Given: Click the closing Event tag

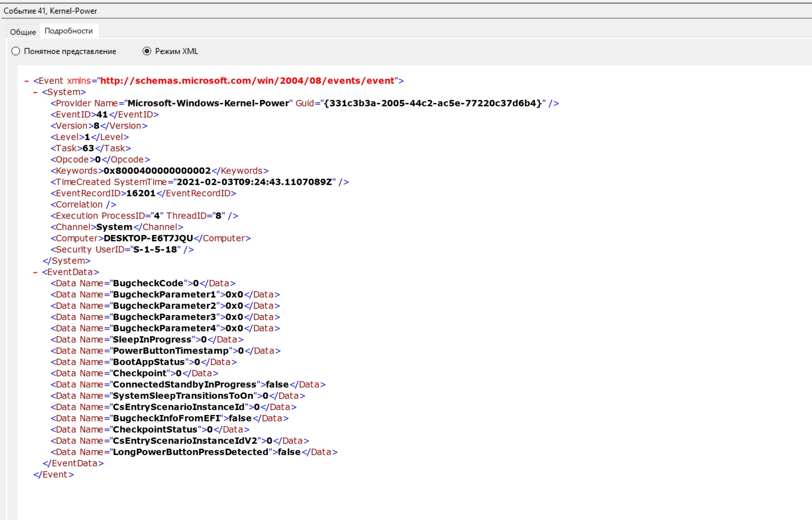Looking at the screenshot, I should (x=54, y=474).
